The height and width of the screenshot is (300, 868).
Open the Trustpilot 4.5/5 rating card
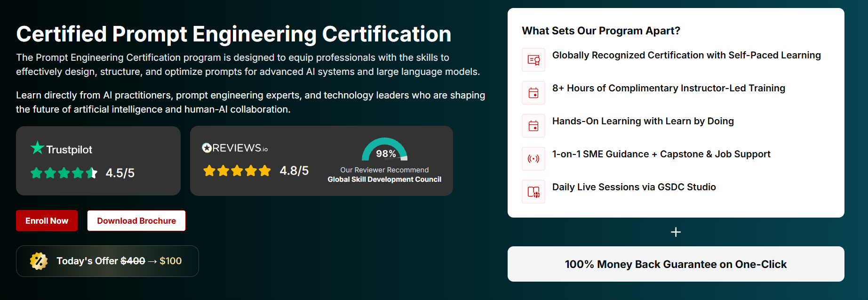point(98,161)
